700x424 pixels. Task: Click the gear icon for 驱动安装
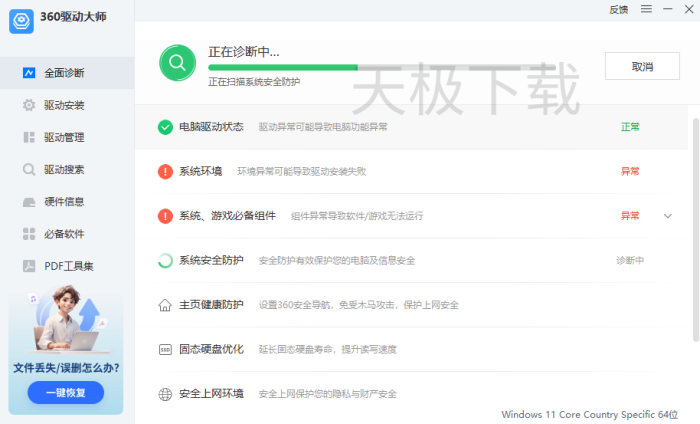[29, 105]
